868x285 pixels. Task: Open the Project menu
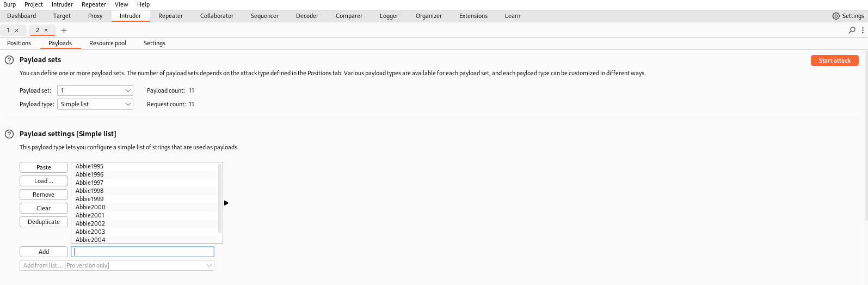[34, 4]
